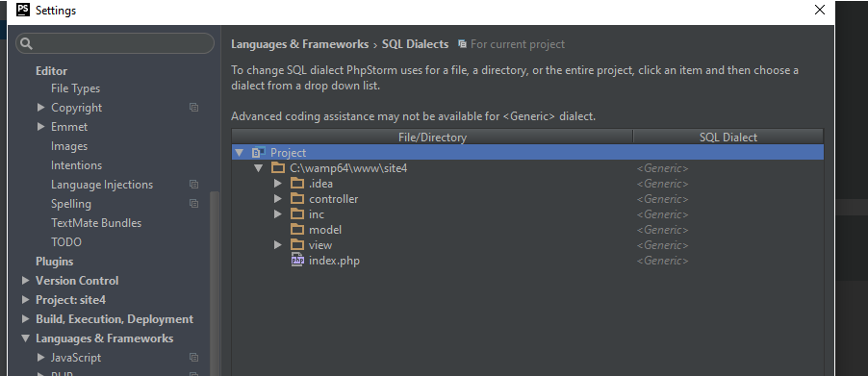Click project-level icon beside Language Injections

[x=193, y=184]
